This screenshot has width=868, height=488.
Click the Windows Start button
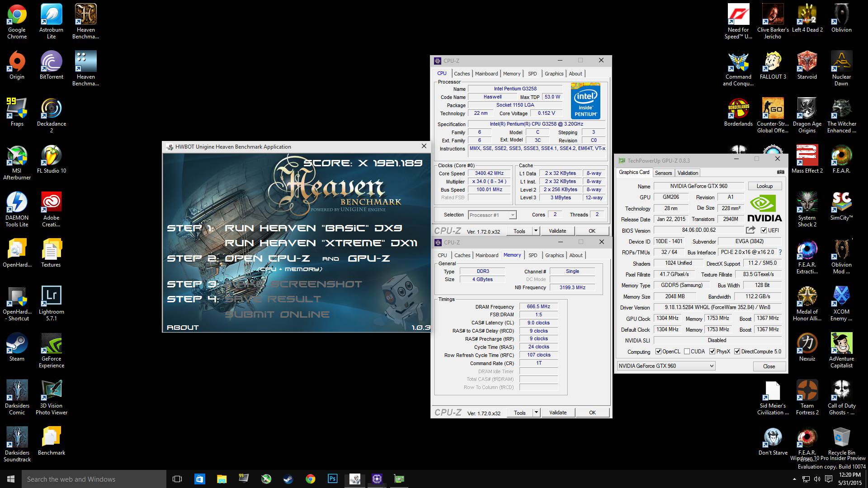pos(11,479)
